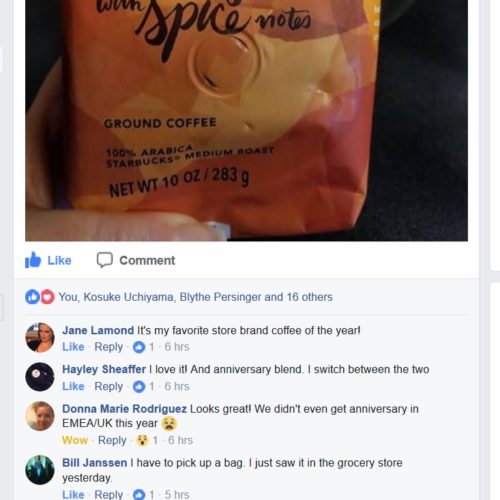Click the thumbs-up Like icon under the photo
Screen dimensions: 500x500
click(33, 260)
